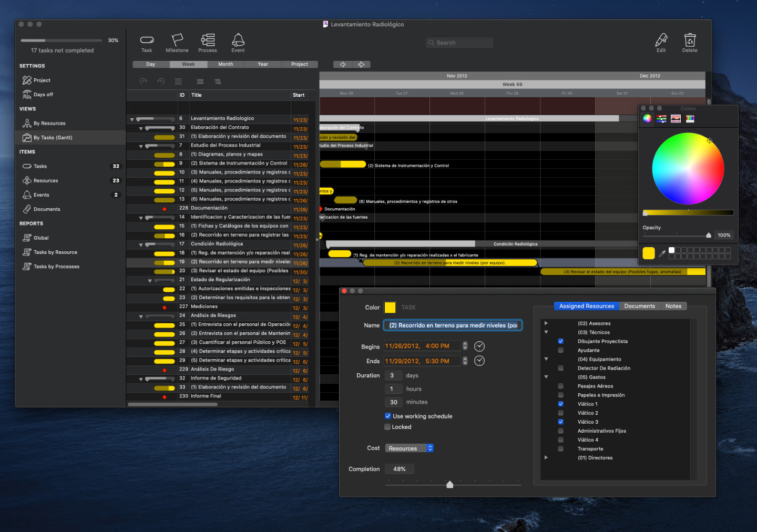Open the By Resources view
Image resolution: width=757 pixels, height=532 pixels.
point(49,124)
